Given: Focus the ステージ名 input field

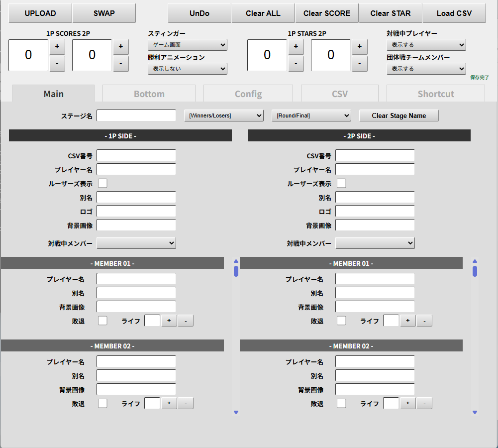Looking at the screenshot, I should 136,115.
